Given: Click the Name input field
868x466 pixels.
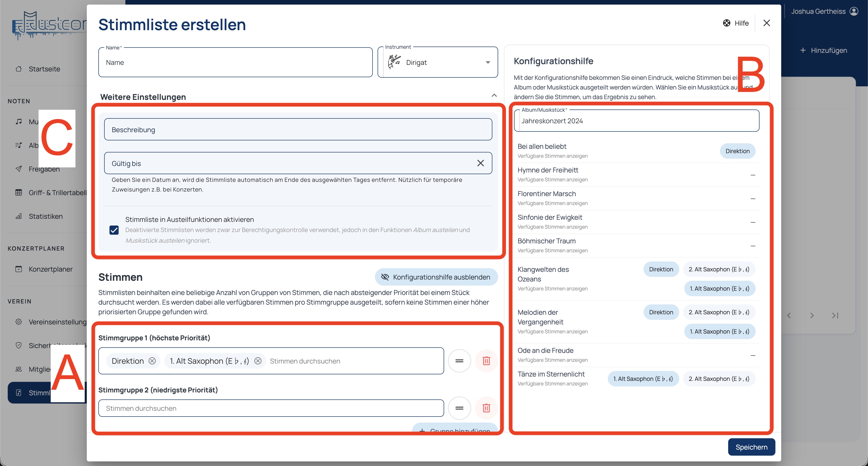Looking at the screenshot, I should (235, 63).
